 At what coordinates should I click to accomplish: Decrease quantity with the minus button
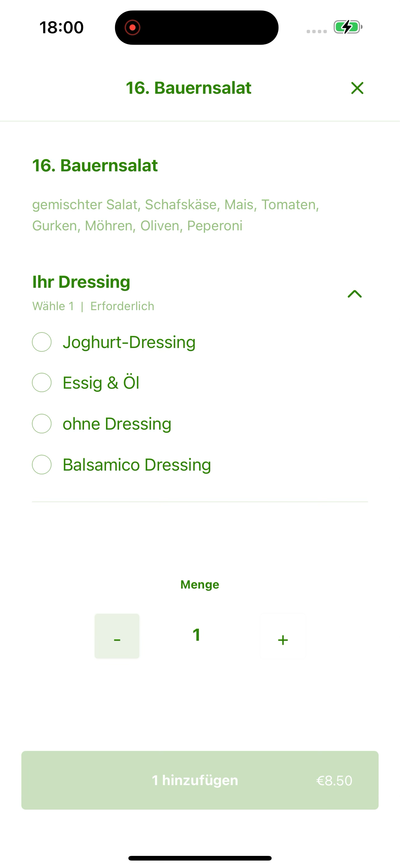[117, 636]
